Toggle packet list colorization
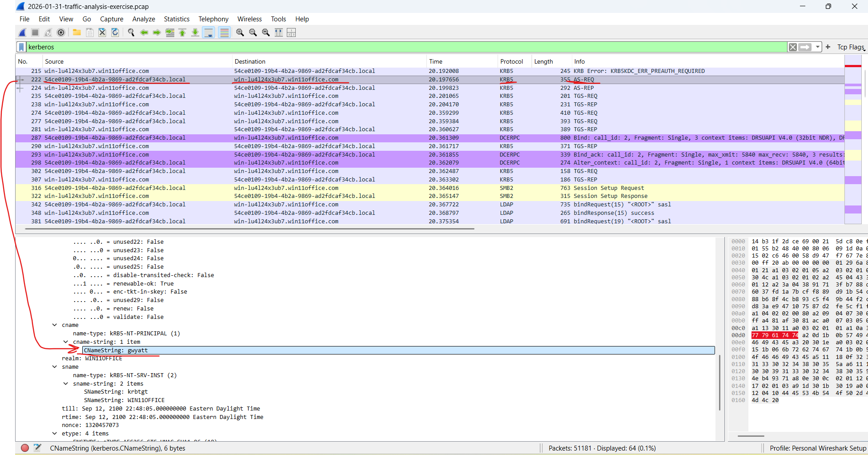 tap(225, 32)
